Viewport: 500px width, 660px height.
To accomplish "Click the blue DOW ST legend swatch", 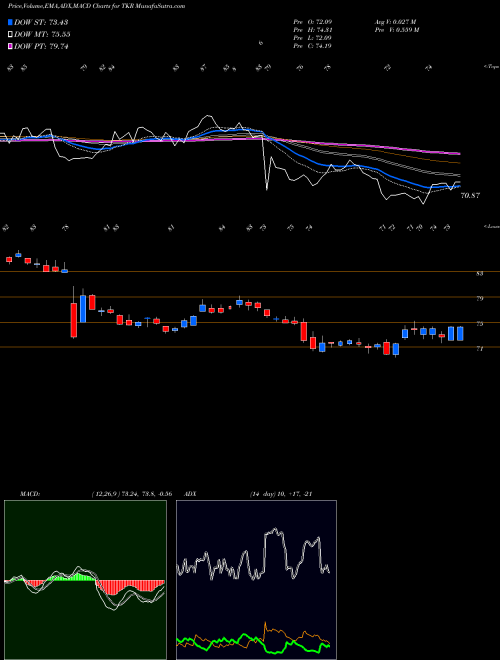I will point(10,22).
